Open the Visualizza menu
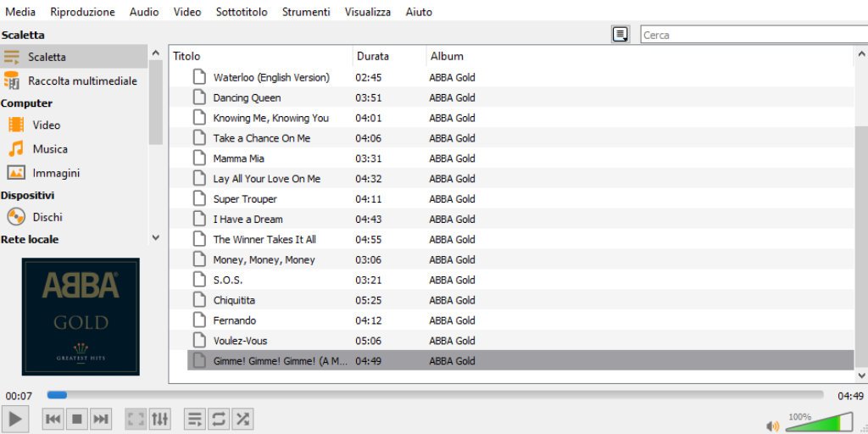This screenshot has height=434, width=868. point(368,12)
